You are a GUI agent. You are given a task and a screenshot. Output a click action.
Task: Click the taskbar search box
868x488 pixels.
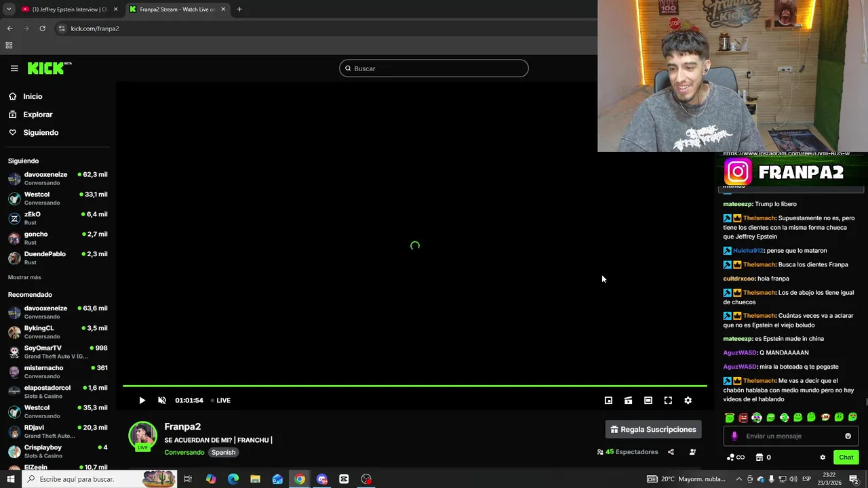pyautogui.click(x=100, y=479)
